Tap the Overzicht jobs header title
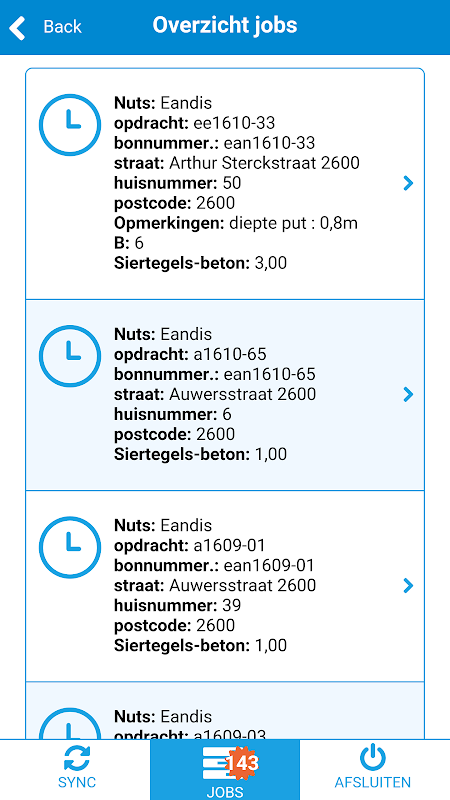This screenshot has height=800, width=450. pyautogui.click(x=225, y=26)
